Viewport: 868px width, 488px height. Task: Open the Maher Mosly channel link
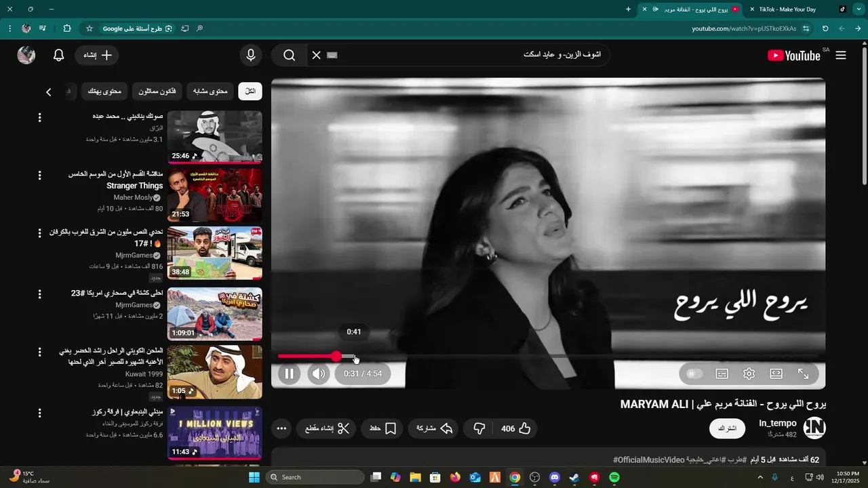(133, 198)
